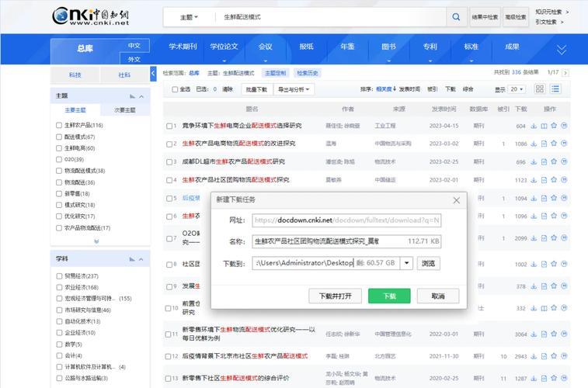Switch to 次要主题 tab

pos(125,110)
